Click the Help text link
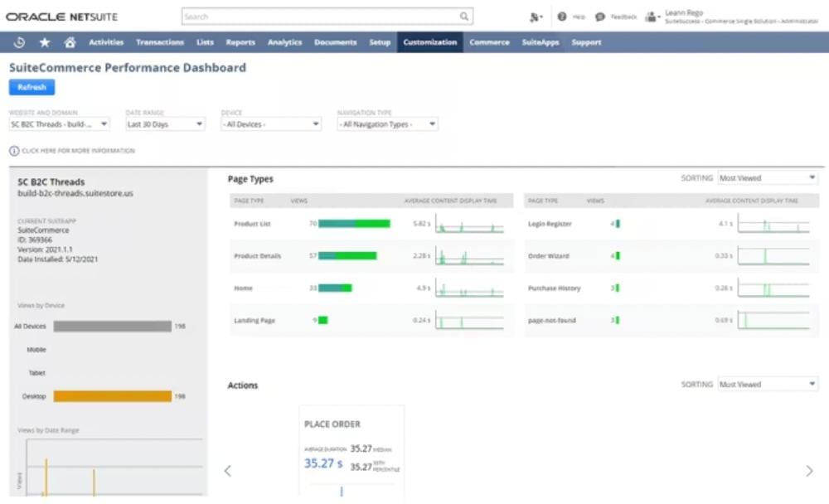 (x=579, y=17)
